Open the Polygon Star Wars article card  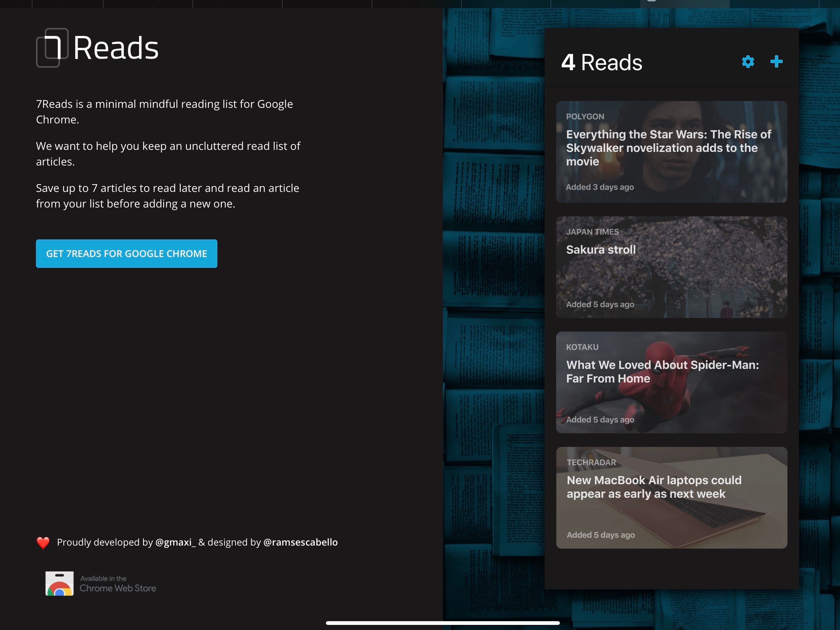(x=671, y=152)
